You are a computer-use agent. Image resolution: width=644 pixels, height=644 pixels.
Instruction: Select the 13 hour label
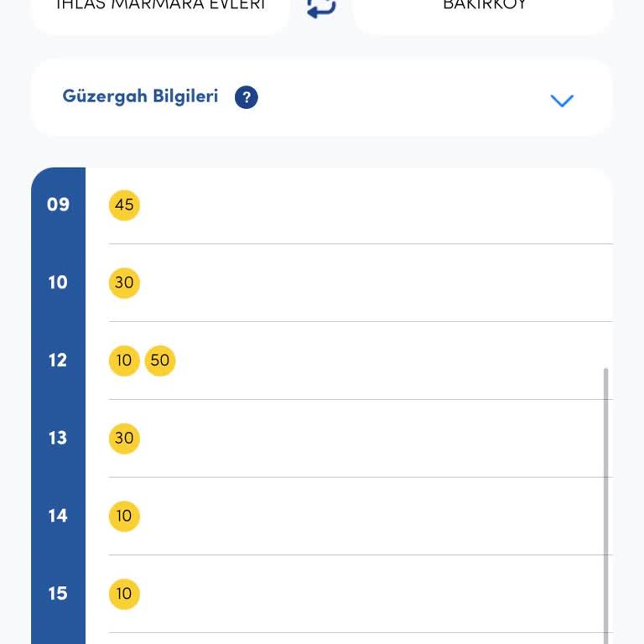click(x=58, y=438)
